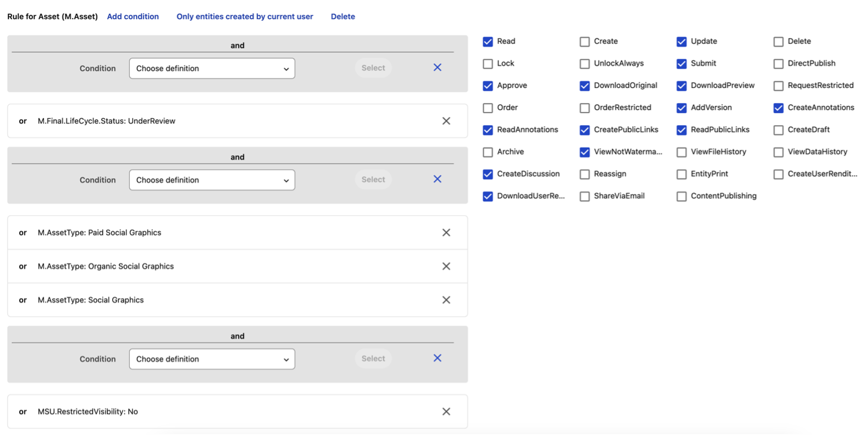Enable the Delete permission checkbox

click(x=778, y=42)
